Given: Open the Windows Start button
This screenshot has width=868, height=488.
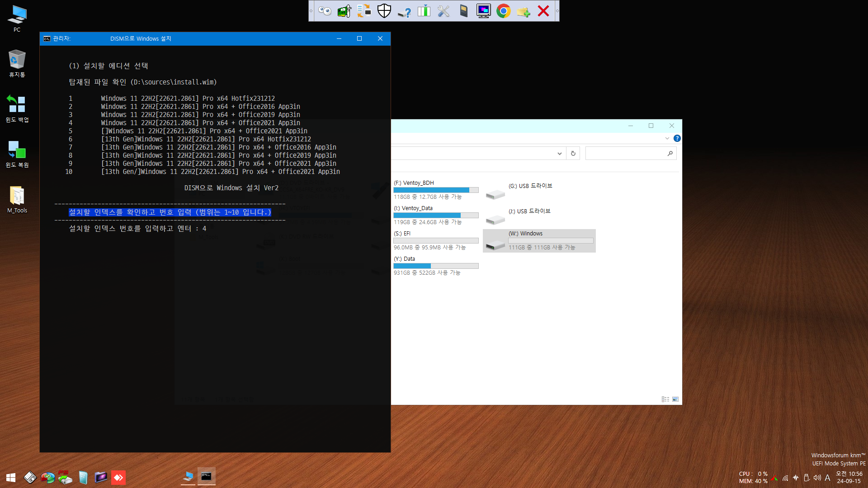Looking at the screenshot, I should pyautogui.click(x=11, y=478).
